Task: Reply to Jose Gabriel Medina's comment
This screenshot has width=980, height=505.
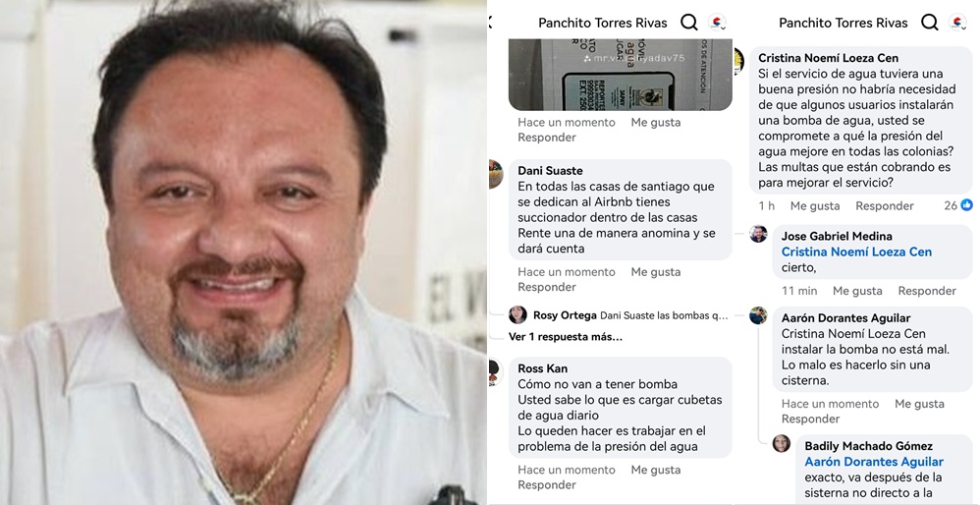Action: (x=927, y=291)
